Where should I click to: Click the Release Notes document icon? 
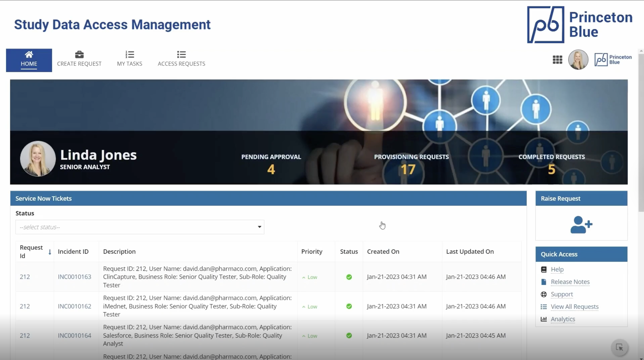[544, 282]
